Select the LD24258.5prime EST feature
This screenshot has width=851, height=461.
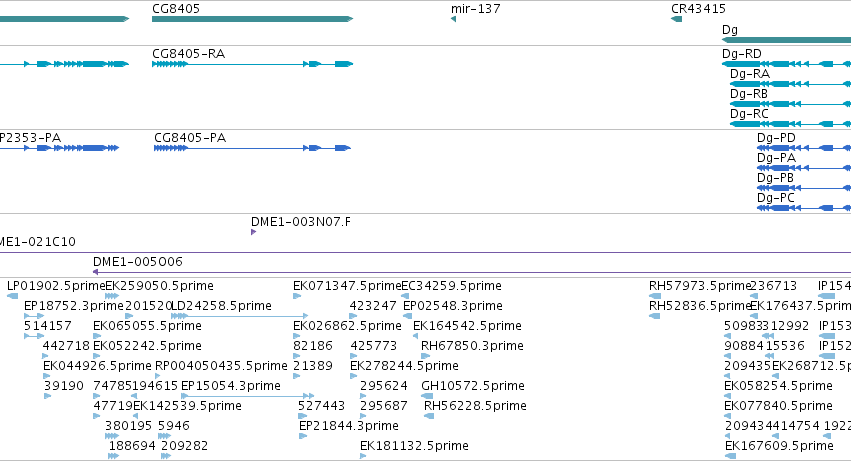tap(239, 315)
